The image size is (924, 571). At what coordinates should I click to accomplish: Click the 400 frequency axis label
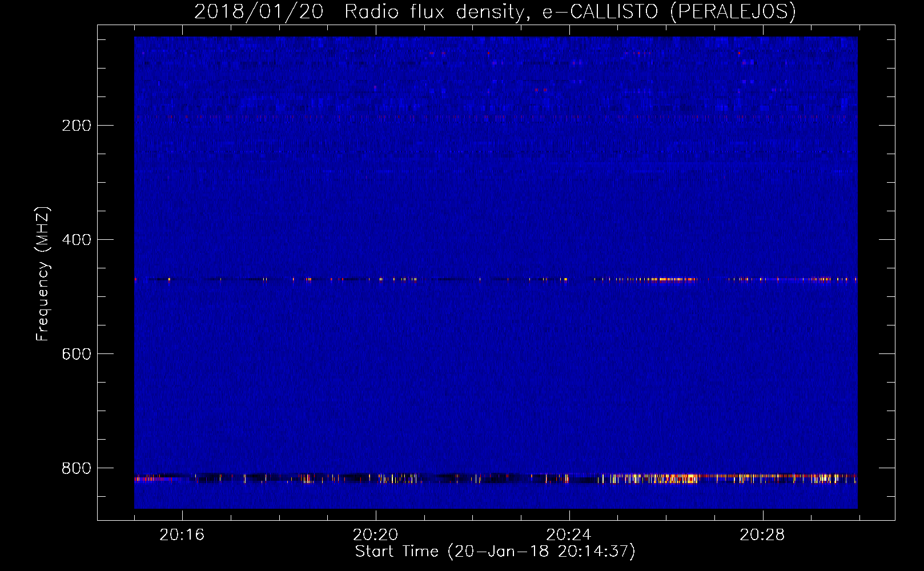(x=77, y=240)
